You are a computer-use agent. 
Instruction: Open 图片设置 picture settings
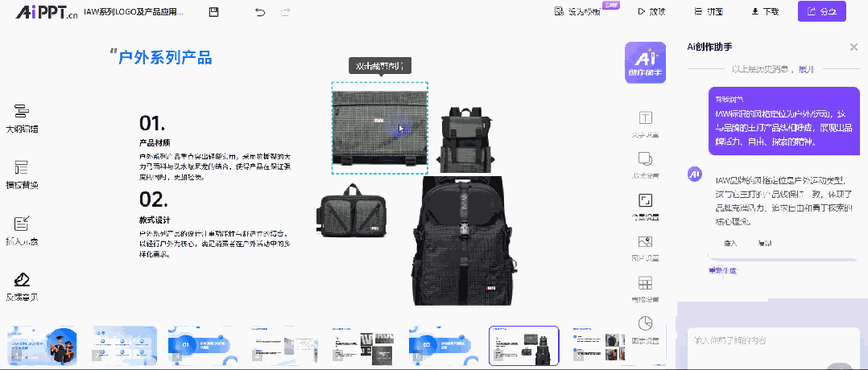646,248
